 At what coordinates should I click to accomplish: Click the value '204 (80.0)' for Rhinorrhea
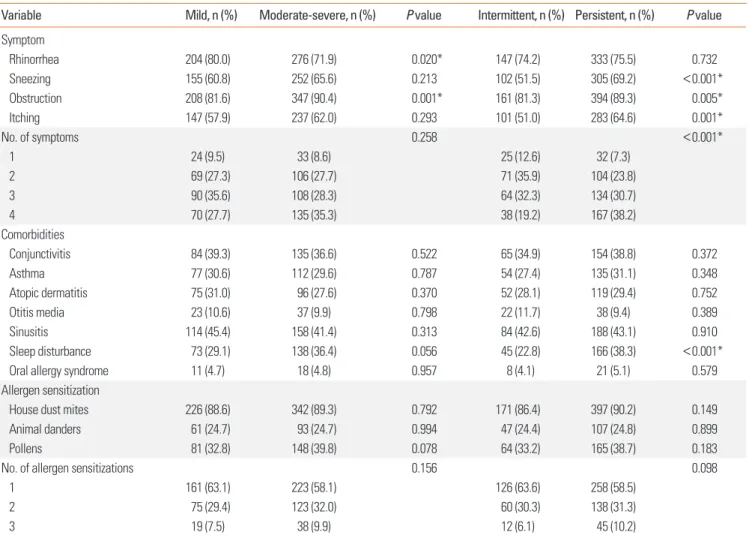(208, 59)
